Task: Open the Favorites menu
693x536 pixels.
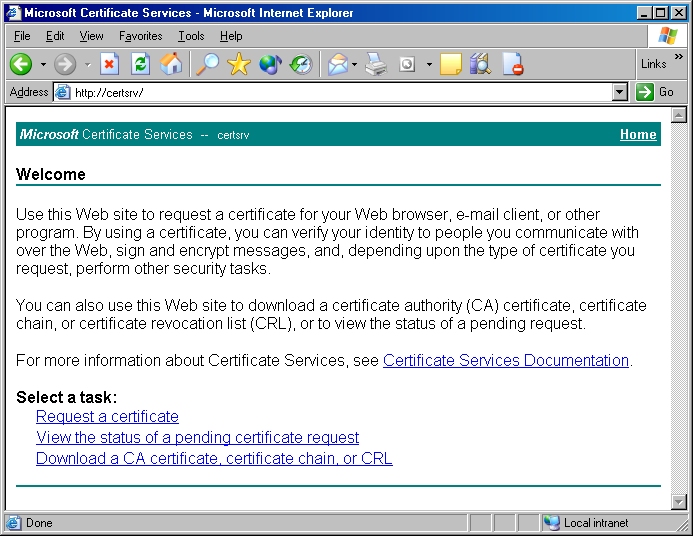Action: click(141, 36)
